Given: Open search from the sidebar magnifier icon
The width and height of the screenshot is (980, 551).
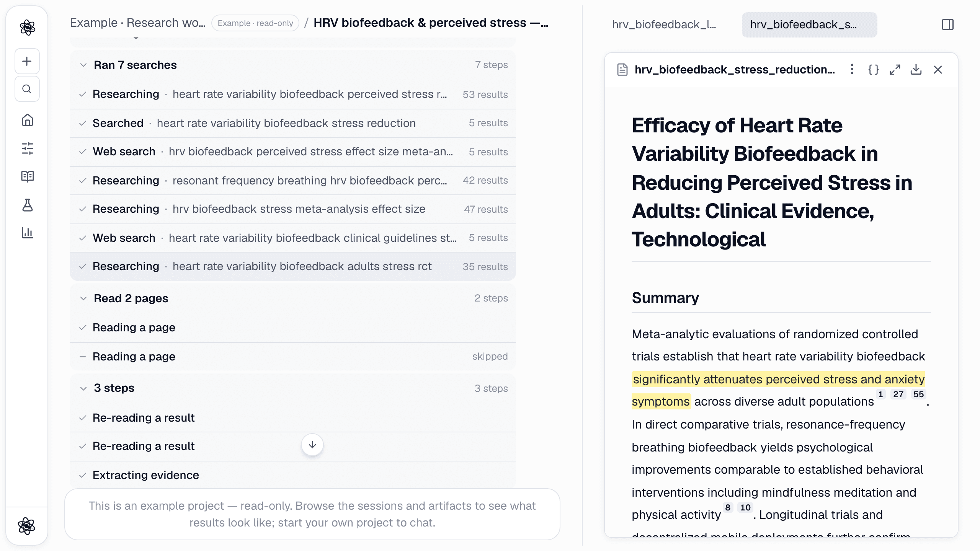Looking at the screenshot, I should tap(27, 89).
